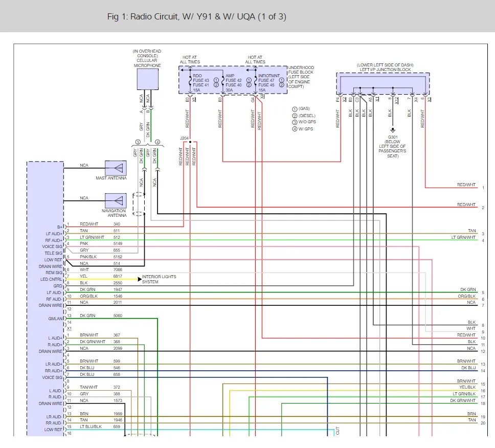Click the 'TAN' label at continuation 3
The height and width of the screenshot is (448, 495).
[x=471, y=231]
